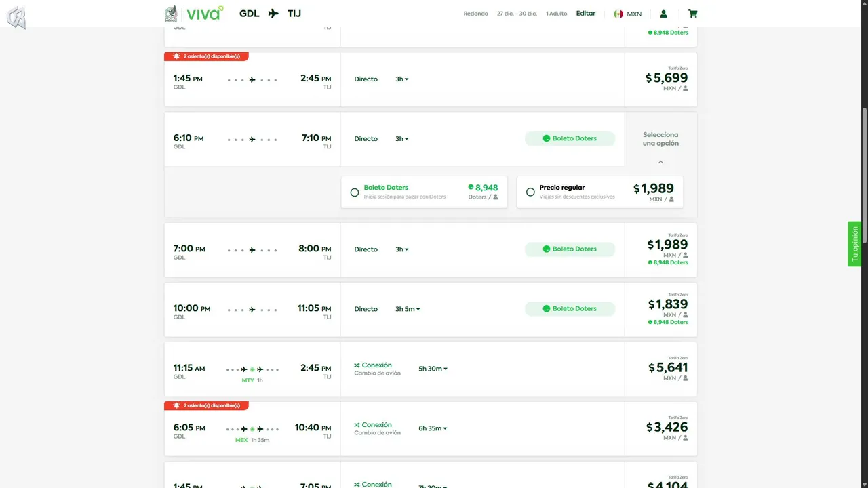
Task: Click the 'Inicia sesión para pagar con Doters' text
Action: (405, 197)
